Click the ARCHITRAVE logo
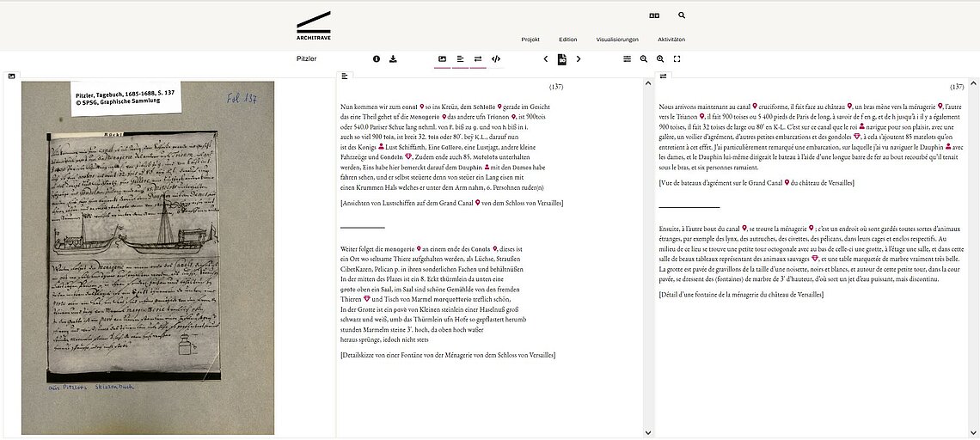Viewport: 980px width, 440px height. (x=313, y=26)
